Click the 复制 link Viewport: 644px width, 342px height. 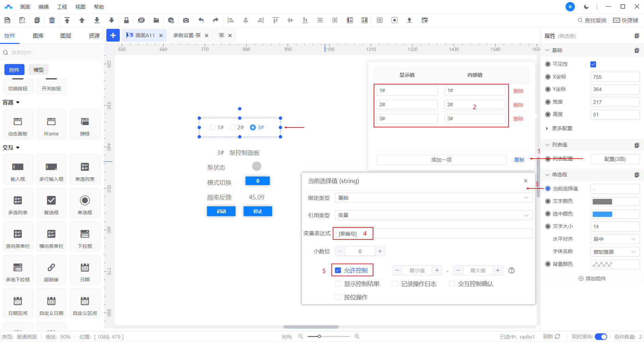coord(519,160)
